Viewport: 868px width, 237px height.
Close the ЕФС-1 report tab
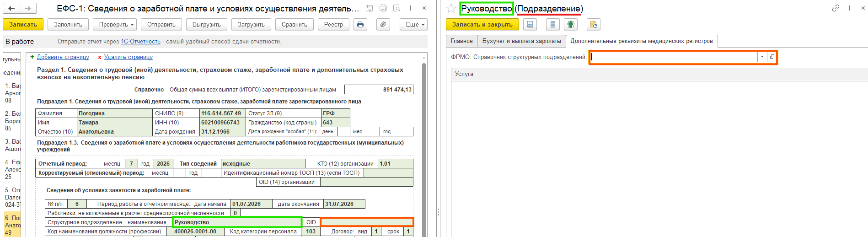424,8
